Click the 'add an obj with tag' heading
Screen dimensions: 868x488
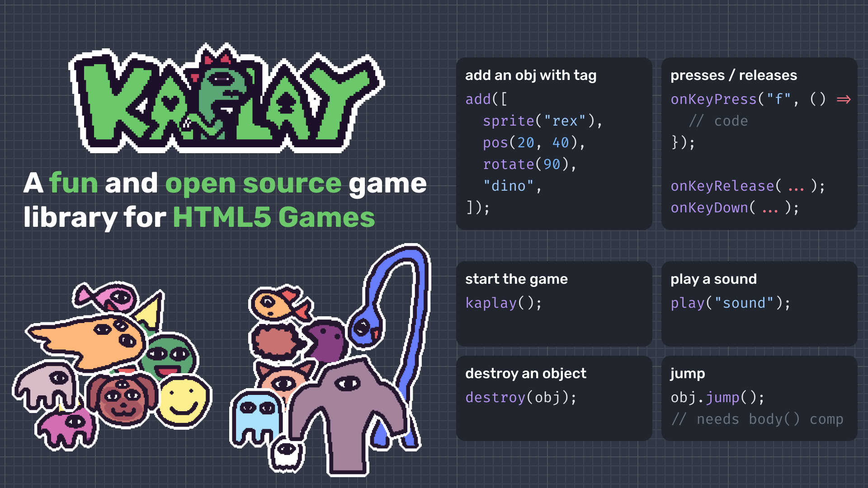pos(531,75)
